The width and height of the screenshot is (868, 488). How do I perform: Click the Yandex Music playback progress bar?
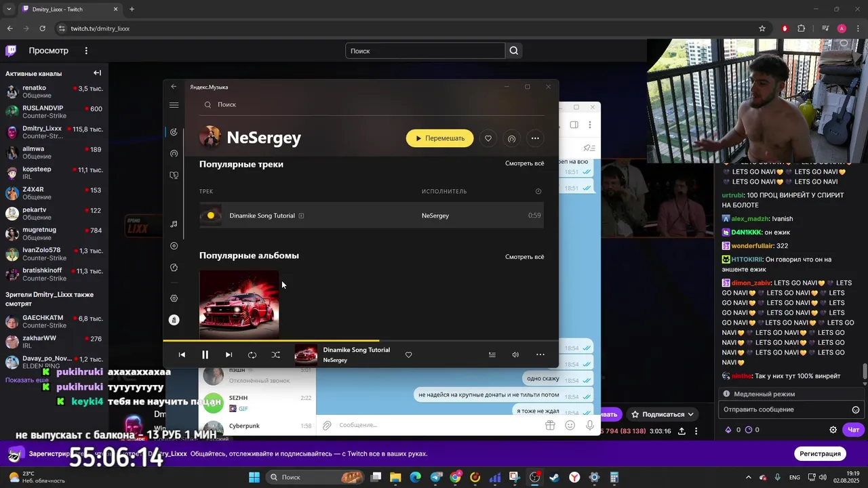click(361, 340)
